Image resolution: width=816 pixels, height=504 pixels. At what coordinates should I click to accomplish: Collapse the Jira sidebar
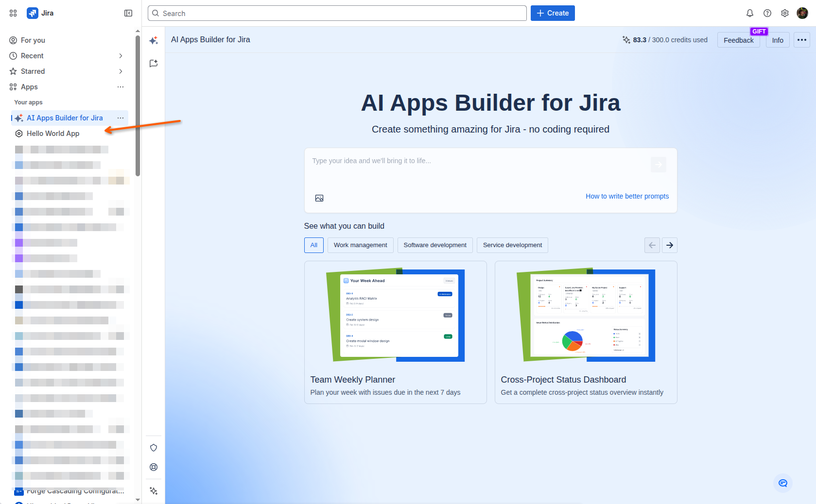128,13
